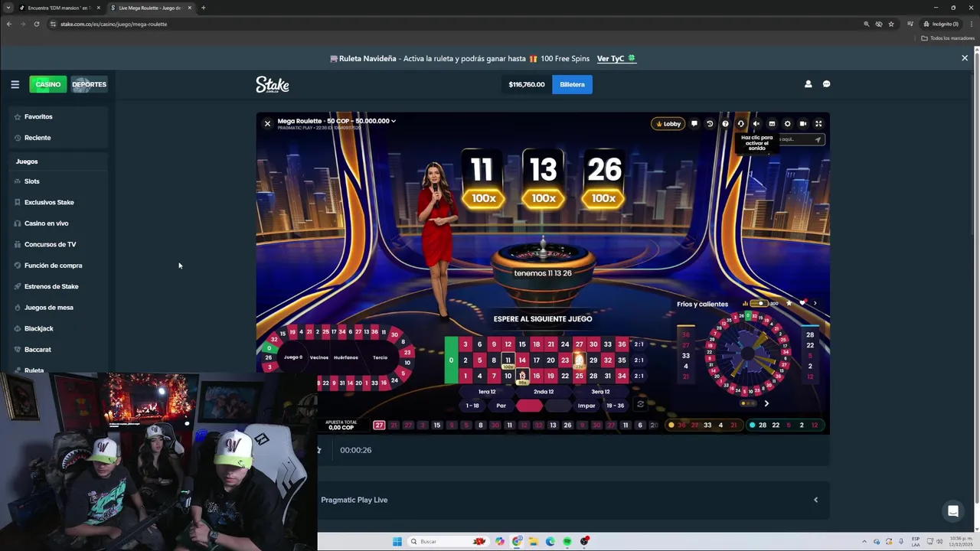Click the Stake logo
Viewport: 980px width, 551px height.
pos(273,84)
